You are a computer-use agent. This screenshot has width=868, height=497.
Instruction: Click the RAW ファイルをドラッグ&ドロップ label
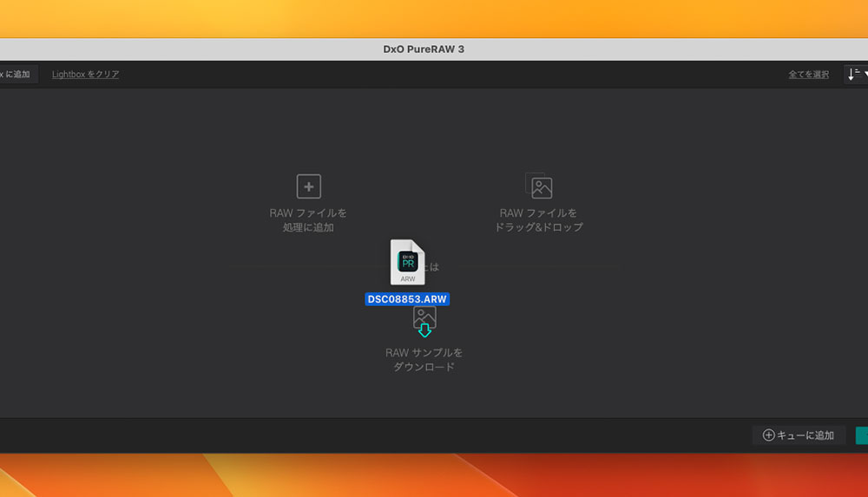click(539, 219)
